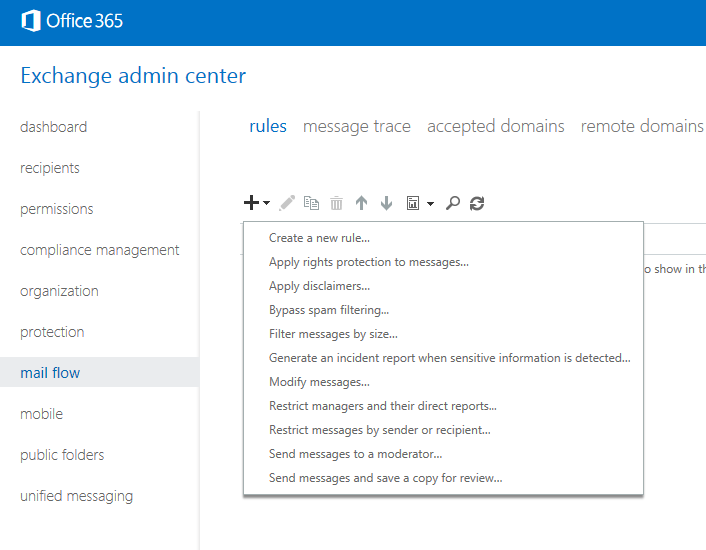This screenshot has width=706, height=550.
Task: Select Bypass spam filtering...
Action: coord(329,310)
